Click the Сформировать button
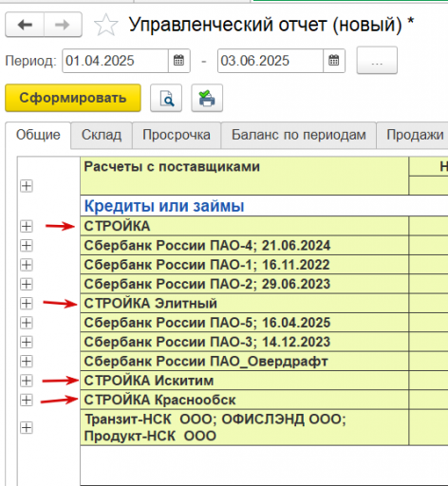Viewport: 448px width, 486px height. [x=73, y=98]
